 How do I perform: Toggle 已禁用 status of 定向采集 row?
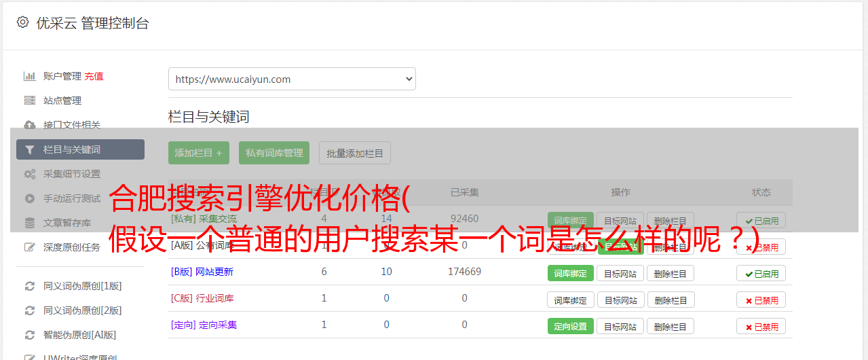[761, 326]
